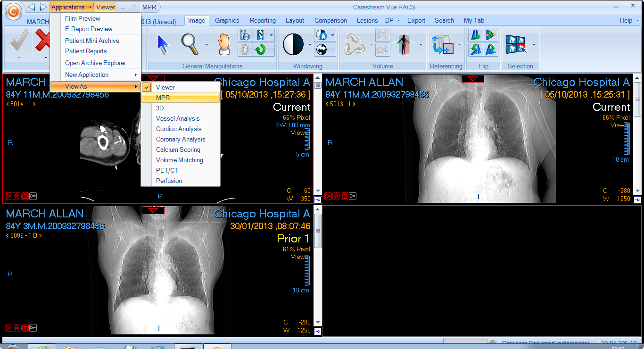
Task: Click the camera icon in Prior 1 viewport
Action: tap(25, 328)
